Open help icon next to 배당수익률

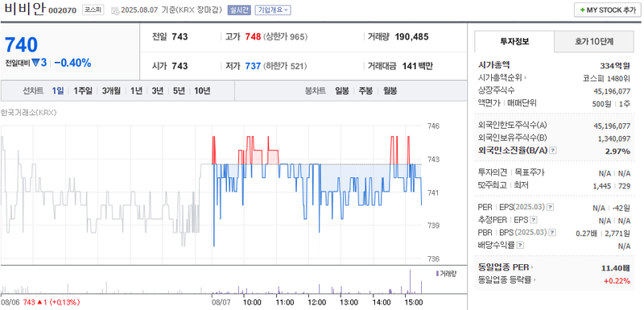click(520, 246)
